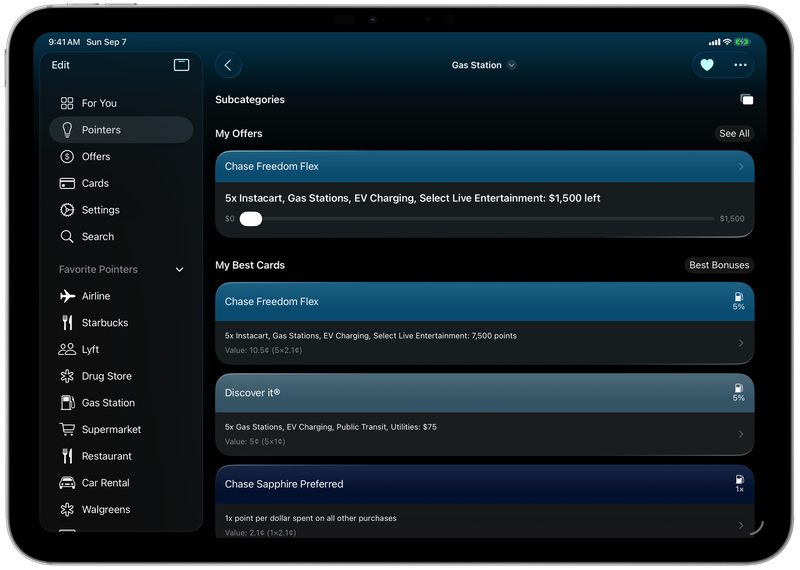Viewport: 800px width, 570px height.
Task: Collapse the Favorite Pointers section
Action: [180, 269]
